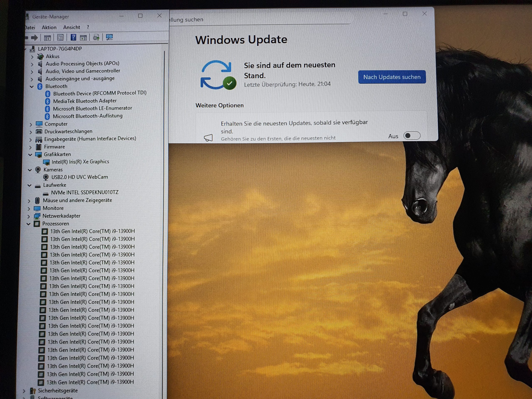532x399 pixels.
Task: Open the Ansicht menu
Action: [71, 27]
